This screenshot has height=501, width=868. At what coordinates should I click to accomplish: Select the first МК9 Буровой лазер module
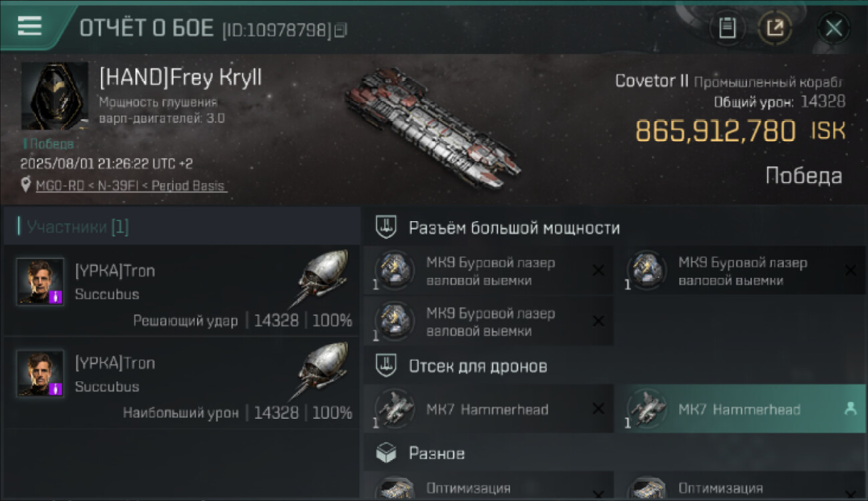[x=489, y=271]
